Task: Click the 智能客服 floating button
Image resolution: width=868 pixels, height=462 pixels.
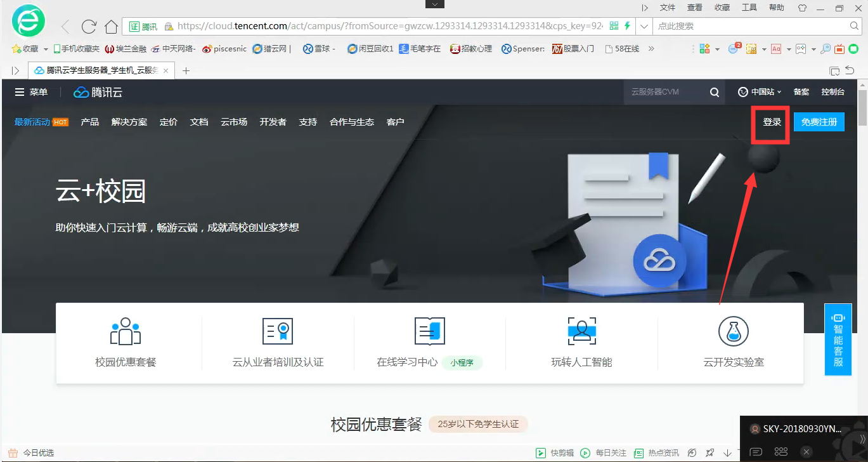Action: pos(838,340)
